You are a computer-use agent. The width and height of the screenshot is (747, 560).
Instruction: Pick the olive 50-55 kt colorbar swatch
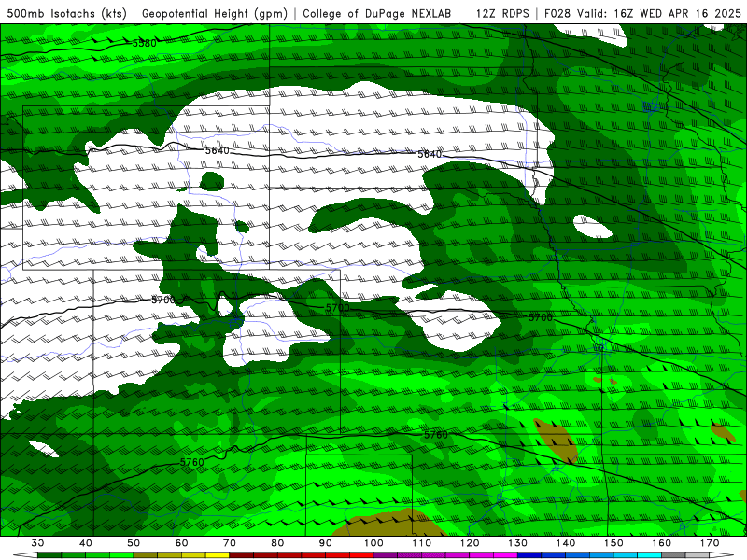click(x=146, y=555)
